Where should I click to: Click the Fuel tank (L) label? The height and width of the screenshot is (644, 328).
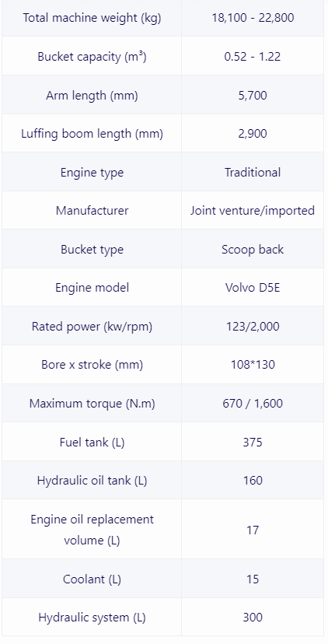point(92,442)
